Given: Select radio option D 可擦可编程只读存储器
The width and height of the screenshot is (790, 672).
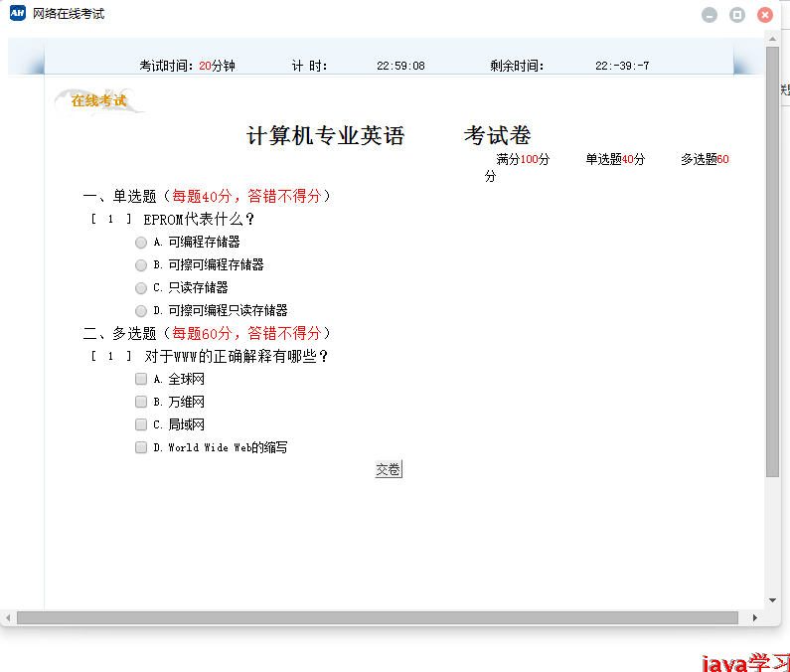Looking at the screenshot, I should (x=141, y=310).
